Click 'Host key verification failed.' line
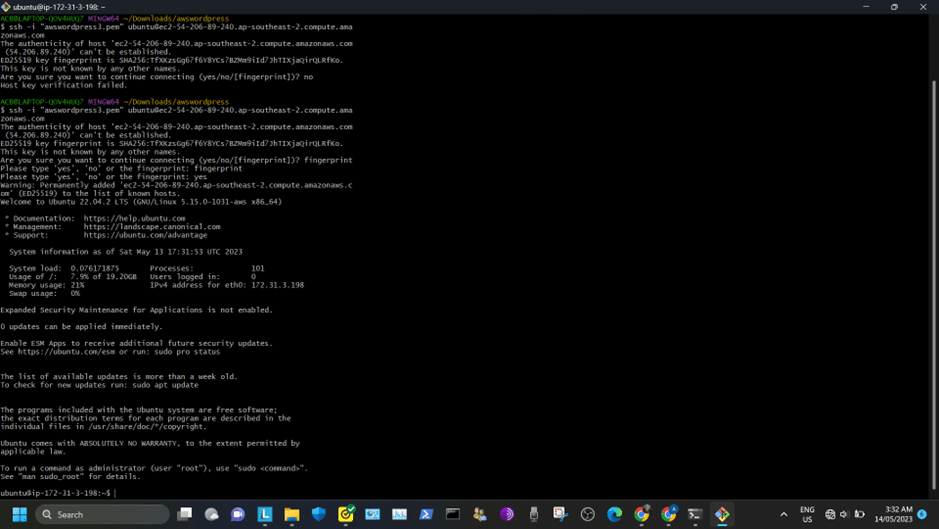939x529 pixels. pos(63,85)
